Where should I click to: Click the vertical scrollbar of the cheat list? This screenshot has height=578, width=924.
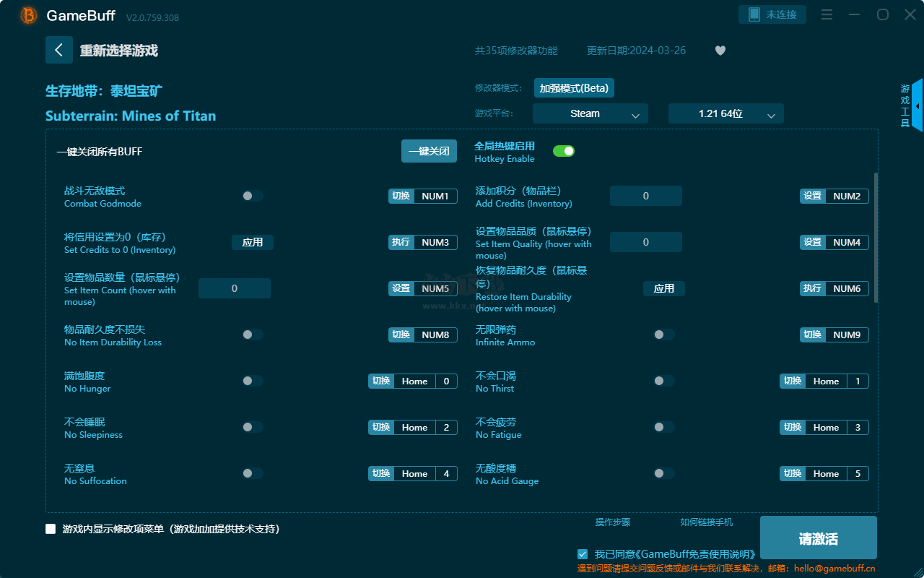coord(876,237)
